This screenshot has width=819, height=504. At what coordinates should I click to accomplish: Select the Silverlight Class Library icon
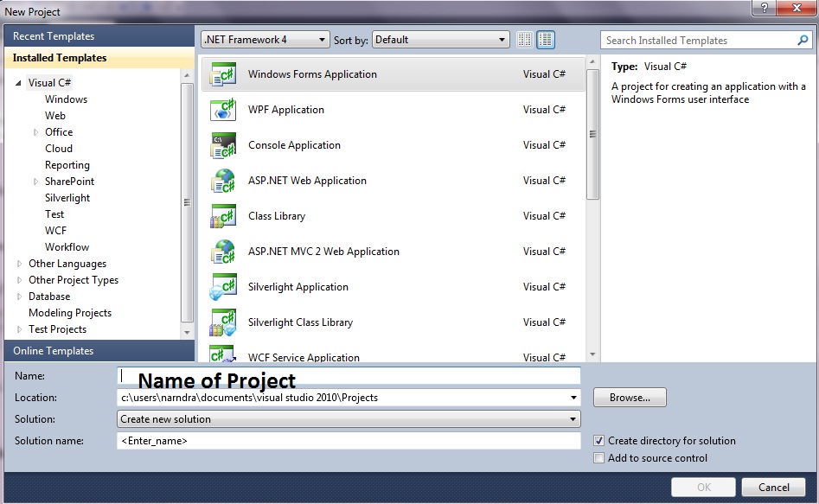pos(223,322)
